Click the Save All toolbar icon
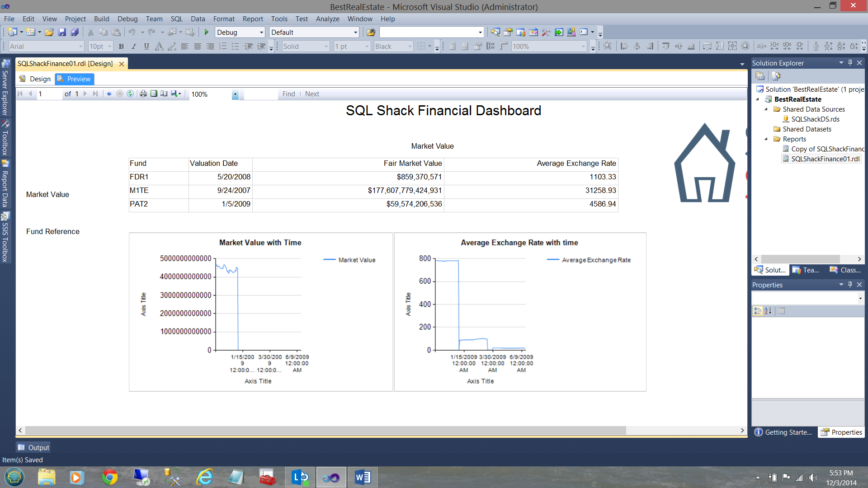The width and height of the screenshot is (868, 488). point(75,32)
